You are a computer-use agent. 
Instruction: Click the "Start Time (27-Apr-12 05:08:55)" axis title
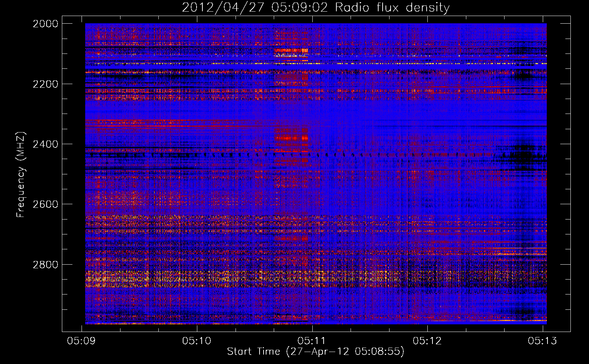316,352
